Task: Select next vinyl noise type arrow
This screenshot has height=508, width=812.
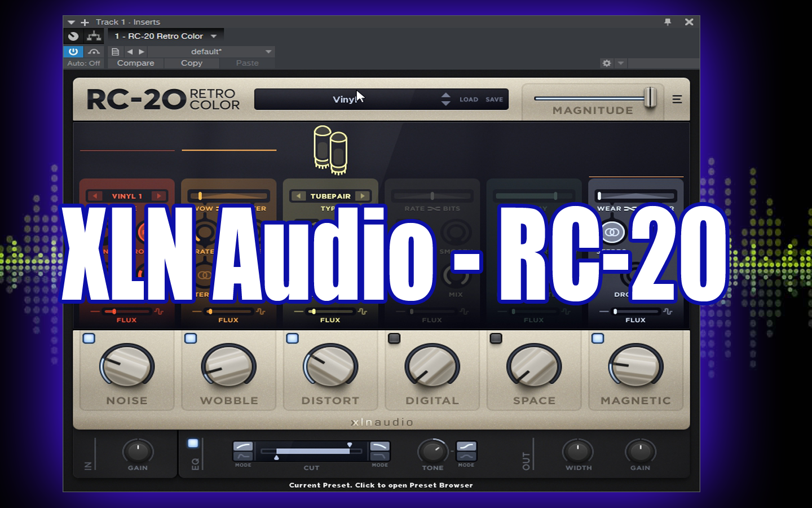Action: (x=159, y=196)
